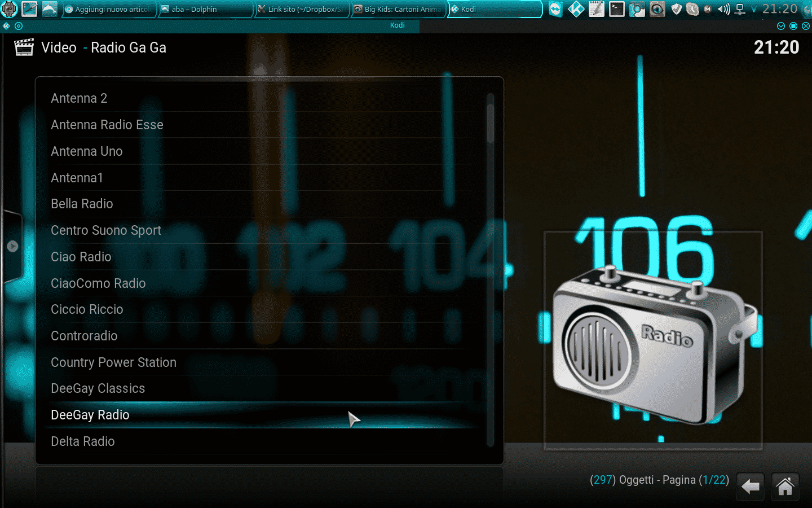The image size is (812, 508).
Task: Expand hidden system tray icons arrow
Action: 754,10
